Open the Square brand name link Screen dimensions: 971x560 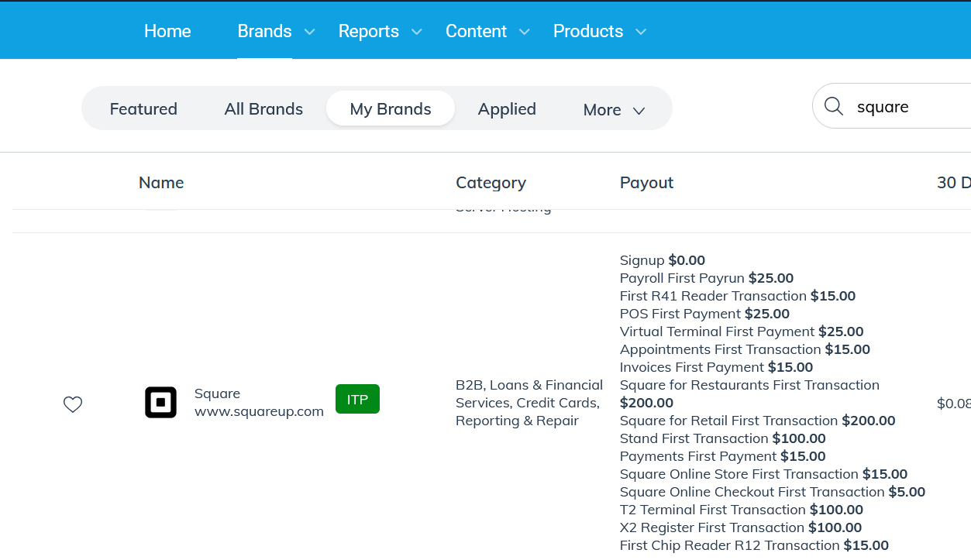[217, 393]
